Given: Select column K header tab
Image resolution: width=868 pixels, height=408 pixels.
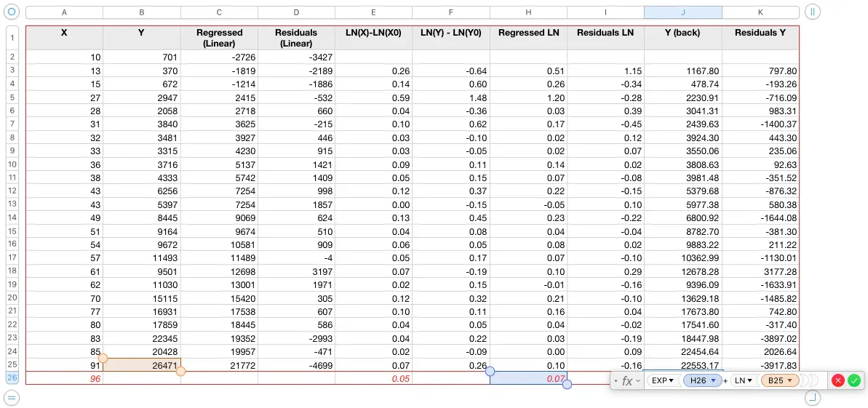Looking at the screenshot, I should tap(760, 12).
